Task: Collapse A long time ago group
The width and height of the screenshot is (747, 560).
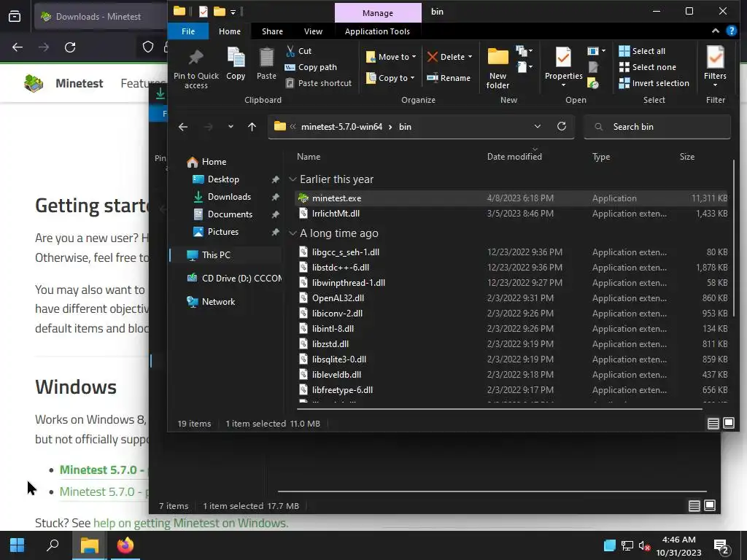Action: pyautogui.click(x=293, y=233)
